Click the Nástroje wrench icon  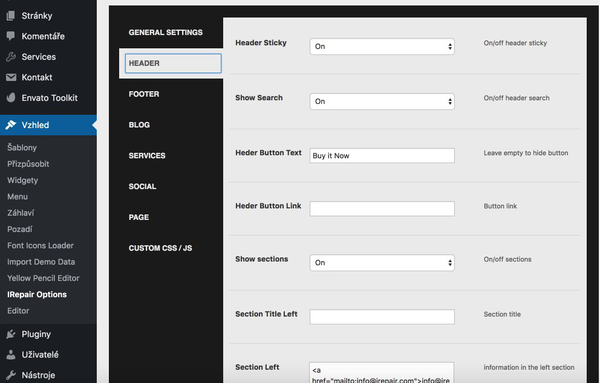tap(11, 375)
